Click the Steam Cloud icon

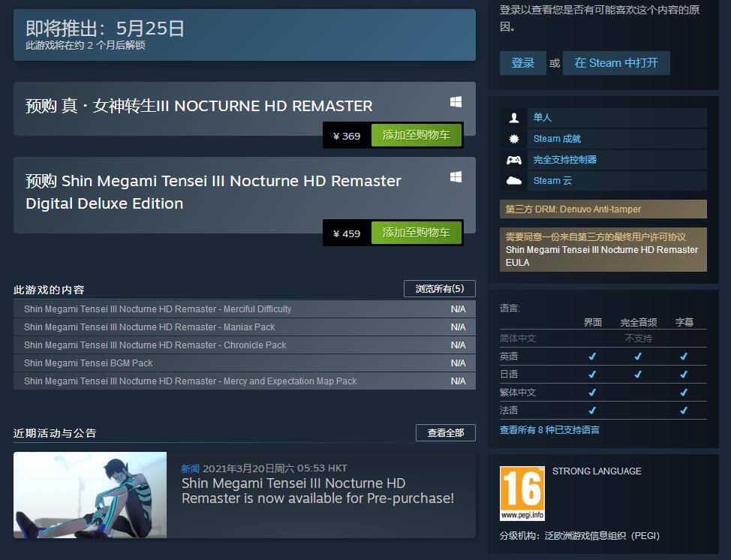coord(514,180)
